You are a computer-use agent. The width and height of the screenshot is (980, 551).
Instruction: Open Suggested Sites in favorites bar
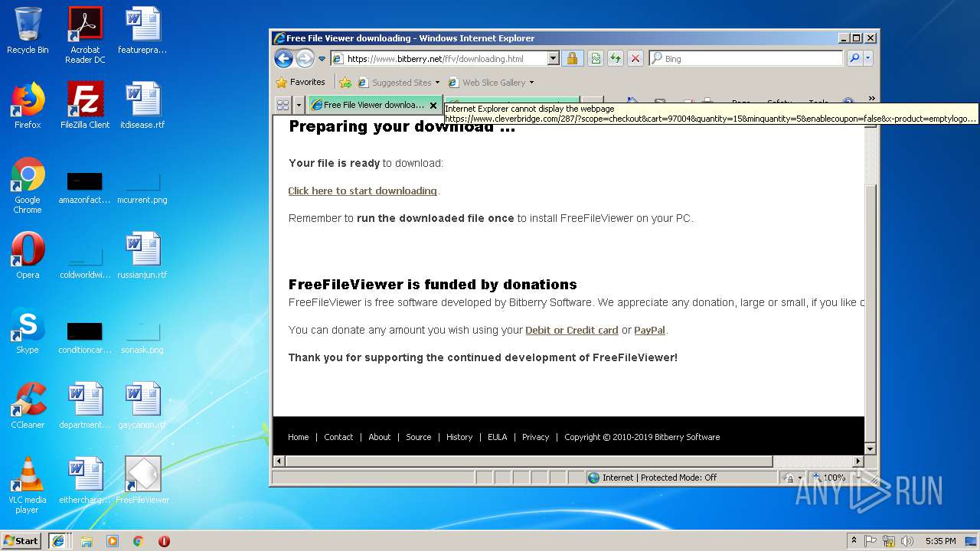click(399, 83)
